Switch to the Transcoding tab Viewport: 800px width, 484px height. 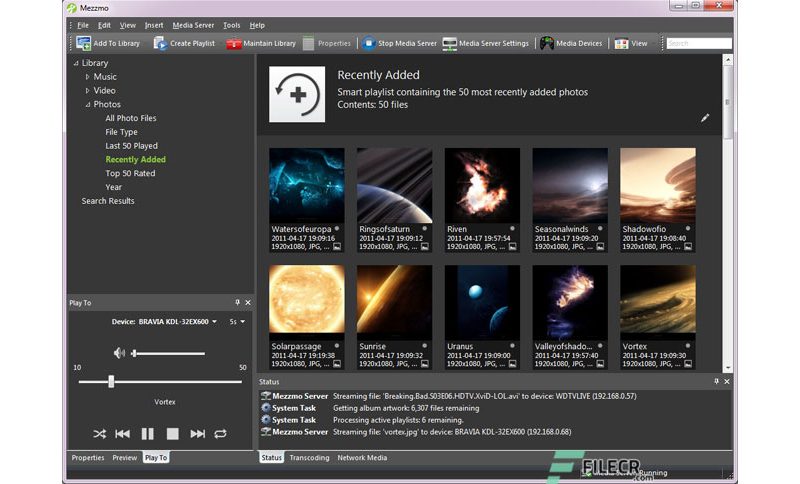[309, 457]
